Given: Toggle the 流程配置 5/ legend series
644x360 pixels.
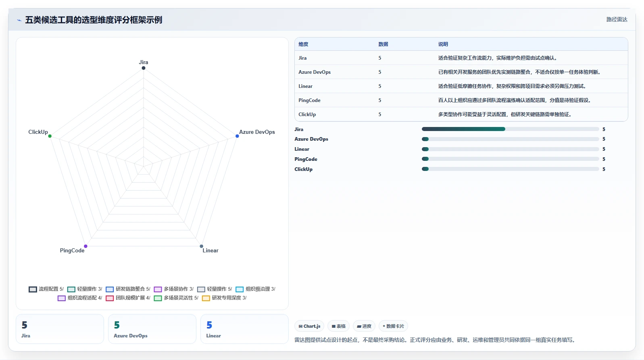Looking at the screenshot, I should pos(46,289).
